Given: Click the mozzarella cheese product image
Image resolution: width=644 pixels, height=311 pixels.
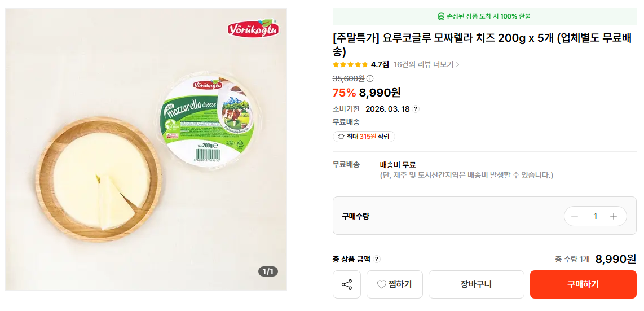Looking at the screenshot, I should click(x=146, y=150).
